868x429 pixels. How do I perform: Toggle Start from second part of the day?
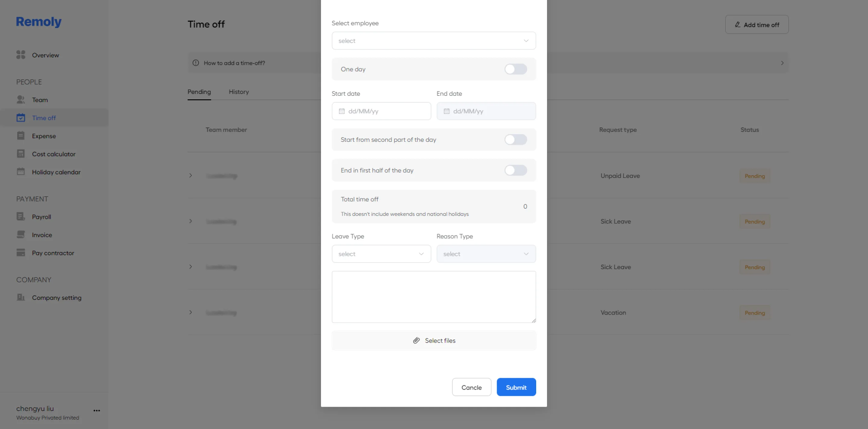click(516, 139)
